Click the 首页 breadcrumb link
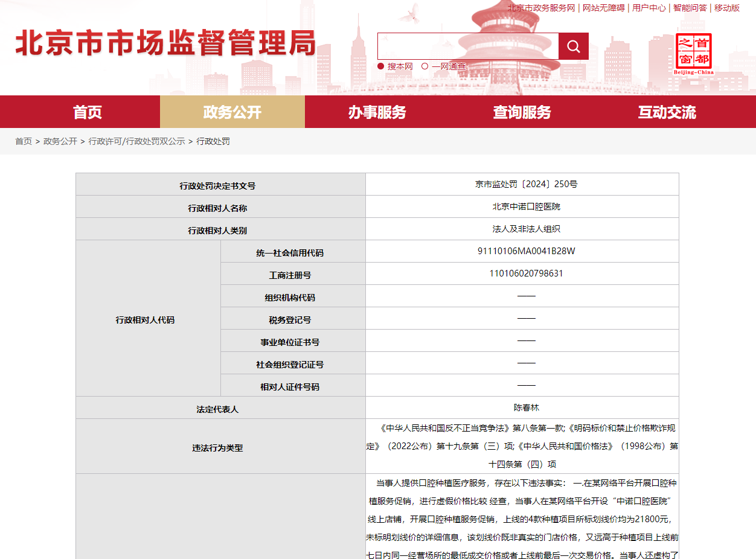This screenshot has height=559, width=756. pos(24,141)
